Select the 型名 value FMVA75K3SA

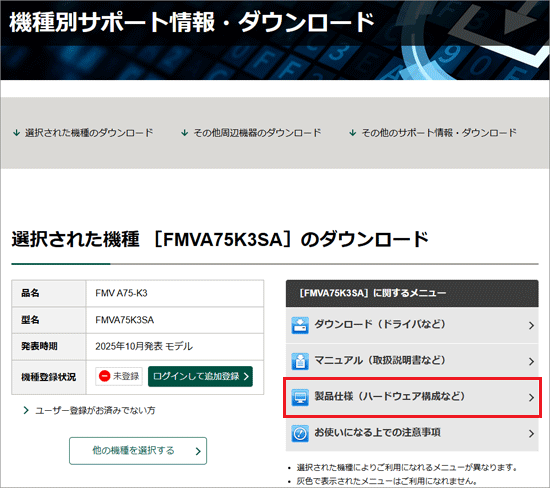coord(125,320)
